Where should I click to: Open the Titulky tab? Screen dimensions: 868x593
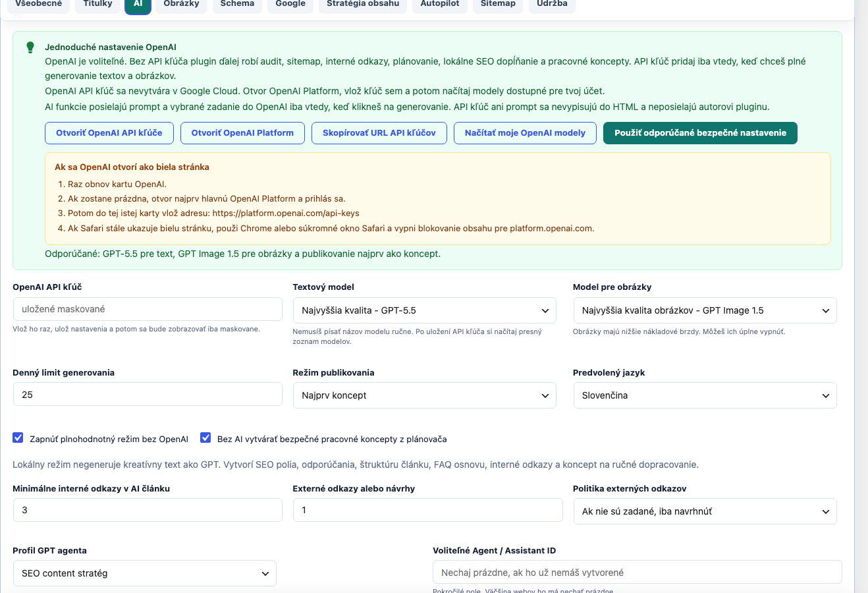coord(98,4)
